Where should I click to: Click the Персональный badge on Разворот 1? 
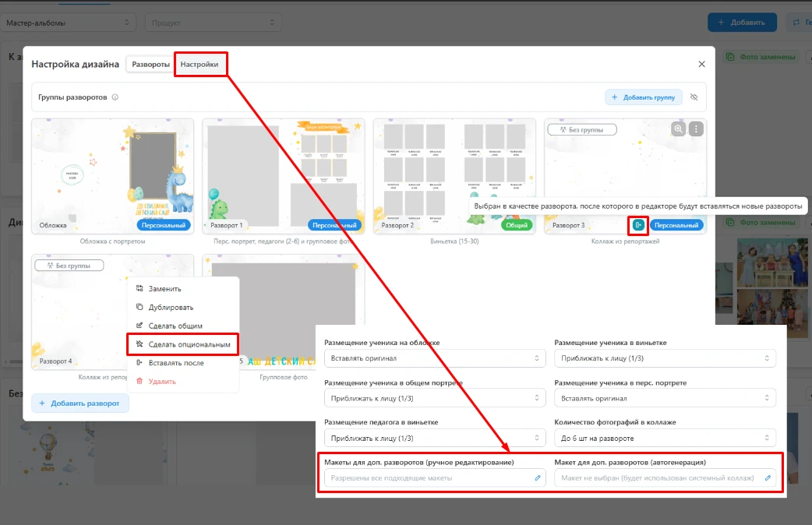pos(334,225)
